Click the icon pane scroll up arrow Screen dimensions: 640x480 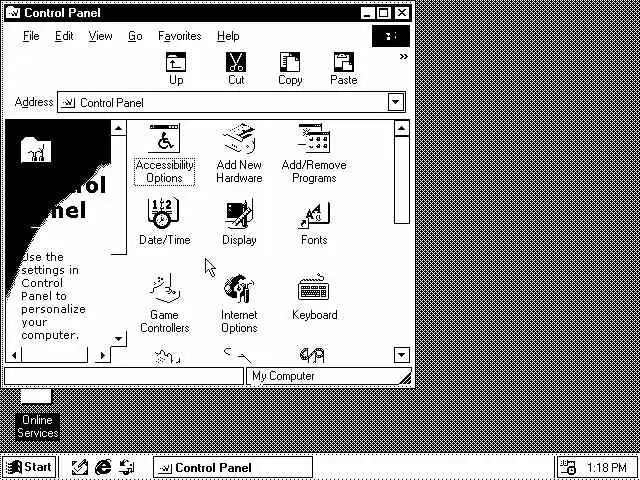pos(402,129)
